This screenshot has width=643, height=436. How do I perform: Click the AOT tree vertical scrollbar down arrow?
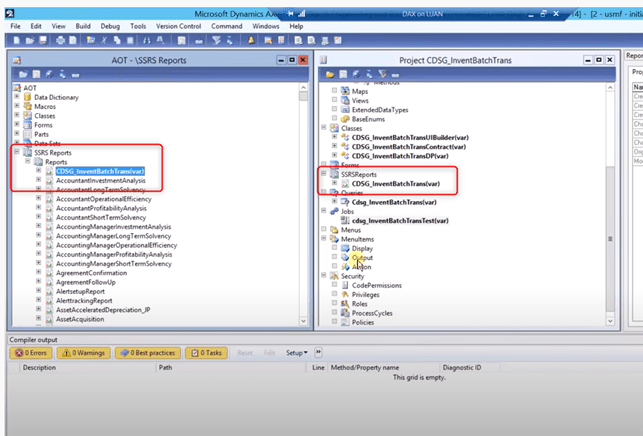(x=303, y=321)
